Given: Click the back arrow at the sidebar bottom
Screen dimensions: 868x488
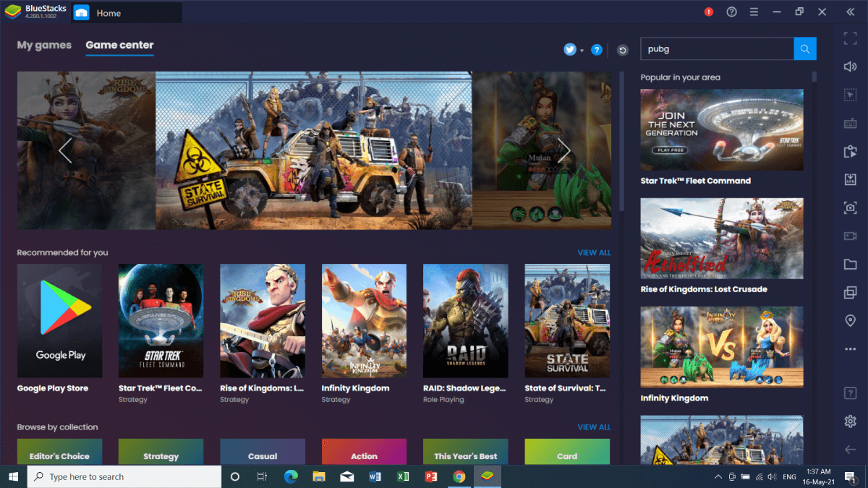Looking at the screenshot, I should coord(851,450).
